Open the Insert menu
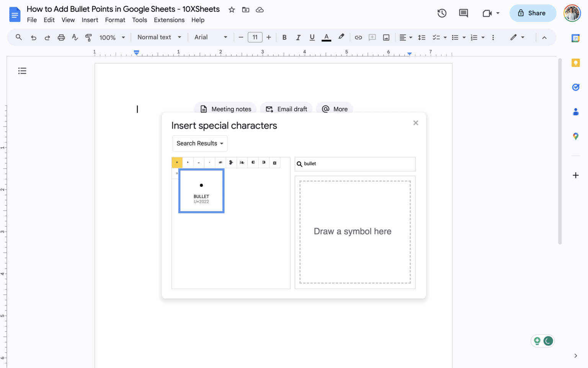Screen dimensions: 588x368 coord(90,20)
